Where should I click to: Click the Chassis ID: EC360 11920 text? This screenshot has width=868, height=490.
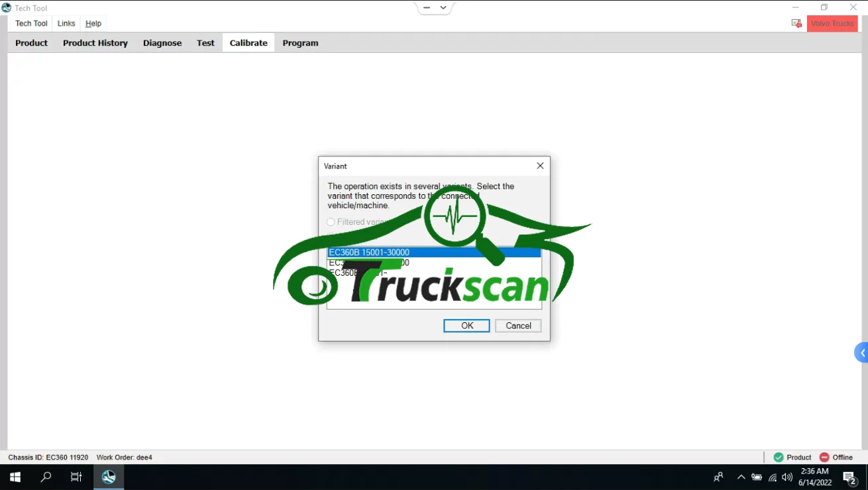[x=48, y=458]
